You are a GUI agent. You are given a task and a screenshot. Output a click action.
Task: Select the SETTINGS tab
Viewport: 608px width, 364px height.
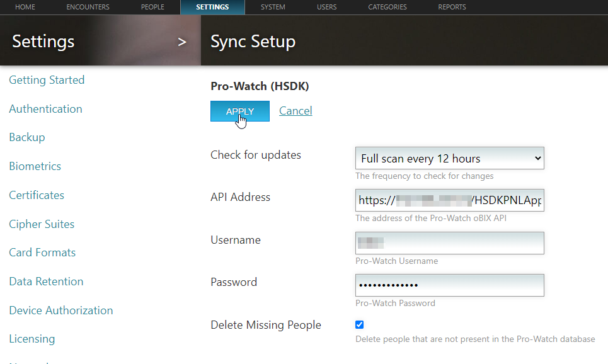coord(212,7)
